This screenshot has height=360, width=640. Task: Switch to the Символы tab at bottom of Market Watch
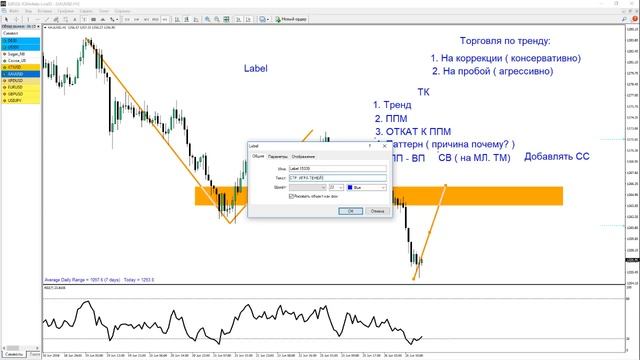[x=13, y=354]
